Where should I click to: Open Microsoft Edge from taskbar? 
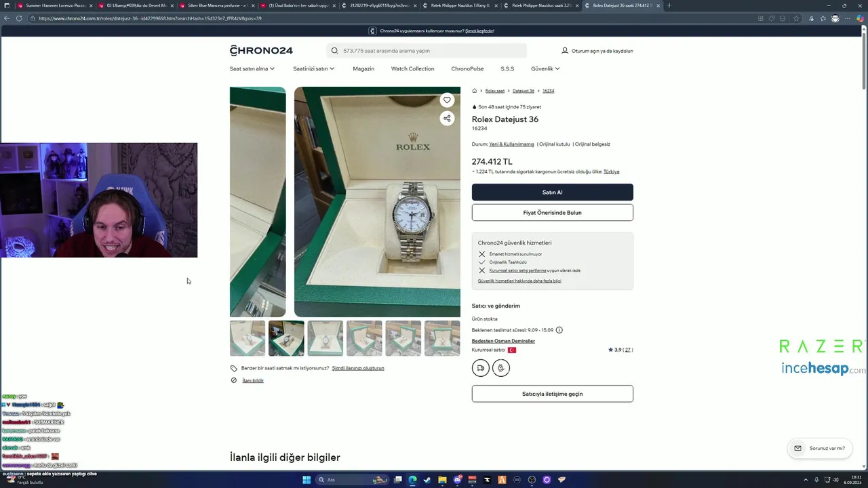(412, 480)
